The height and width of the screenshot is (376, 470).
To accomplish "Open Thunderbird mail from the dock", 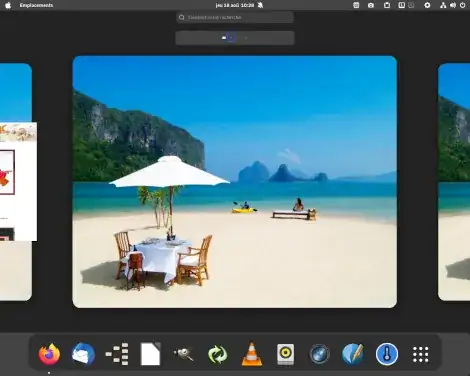I will [83, 354].
